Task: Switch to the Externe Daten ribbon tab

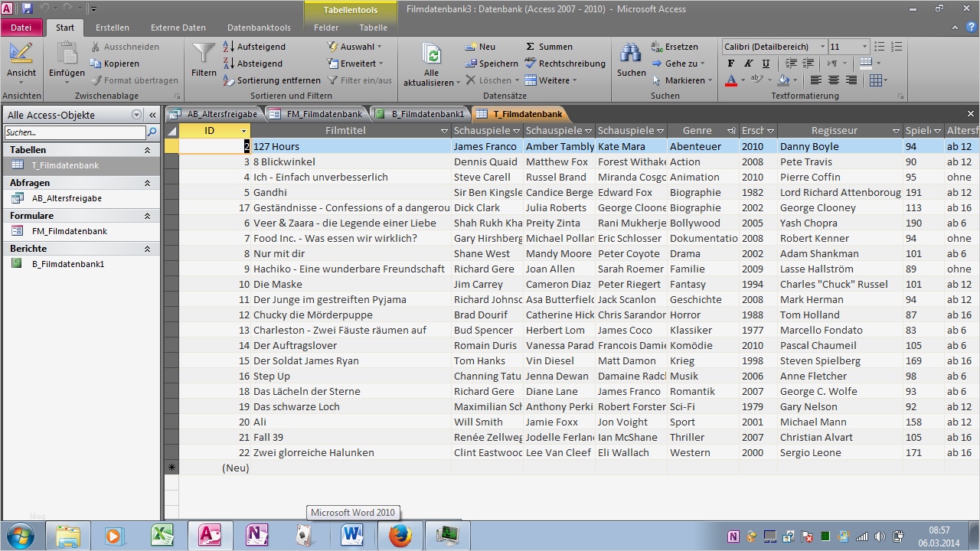Action: tap(178, 28)
